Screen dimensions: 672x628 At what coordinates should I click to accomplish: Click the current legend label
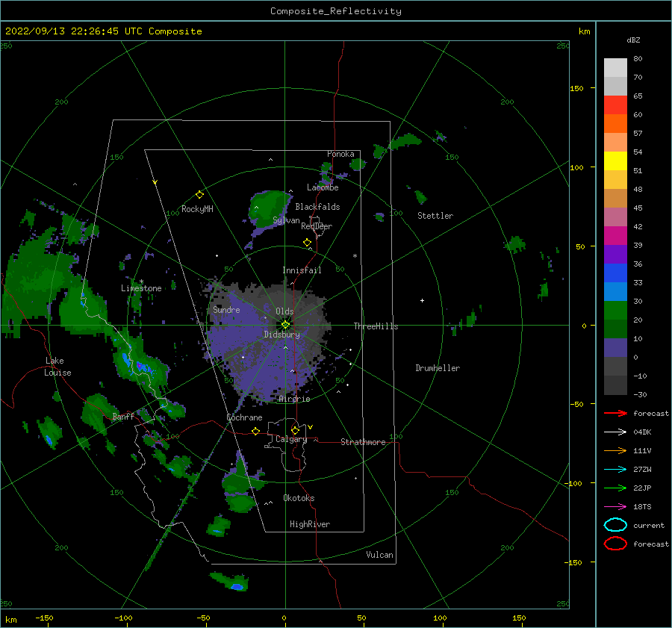coord(649,525)
